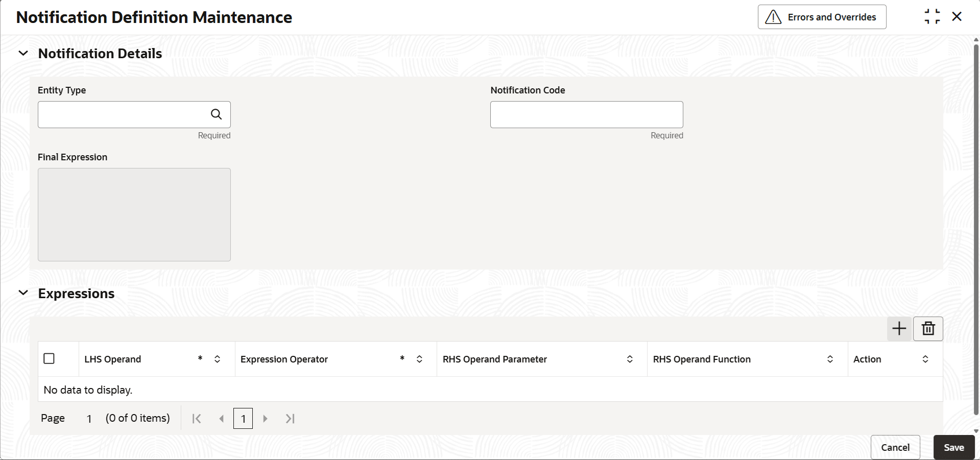Click the Entity Type search magnifier icon
The image size is (980, 460).
click(217, 114)
